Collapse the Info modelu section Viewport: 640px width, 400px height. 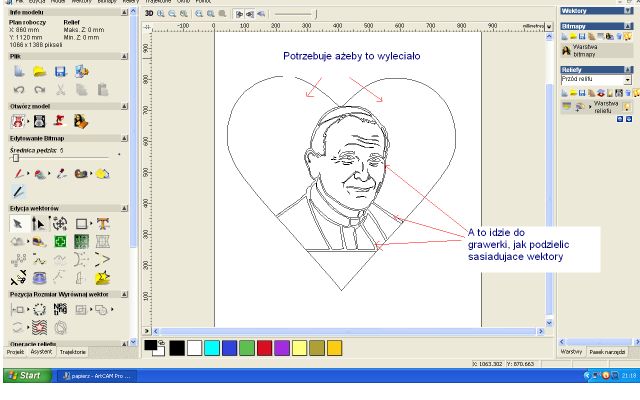tap(124, 13)
